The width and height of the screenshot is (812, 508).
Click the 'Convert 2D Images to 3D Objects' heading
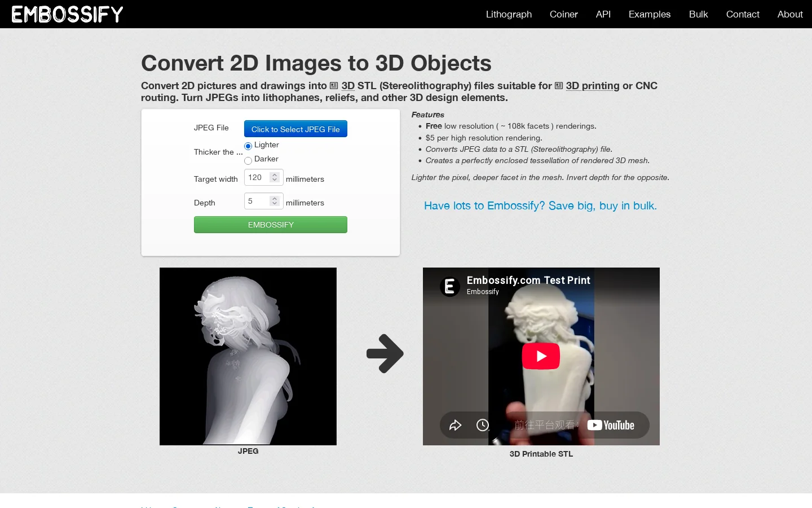(316, 63)
